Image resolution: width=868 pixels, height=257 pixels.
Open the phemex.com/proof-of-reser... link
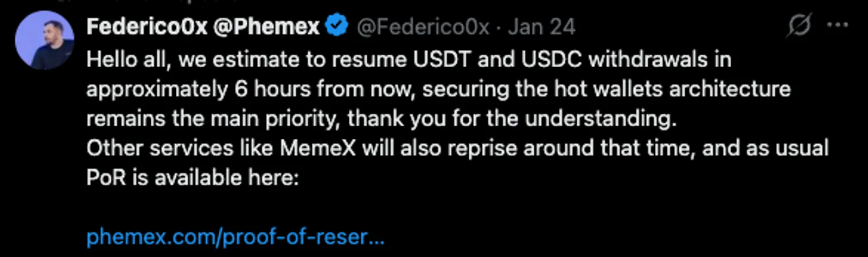click(235, 237)
